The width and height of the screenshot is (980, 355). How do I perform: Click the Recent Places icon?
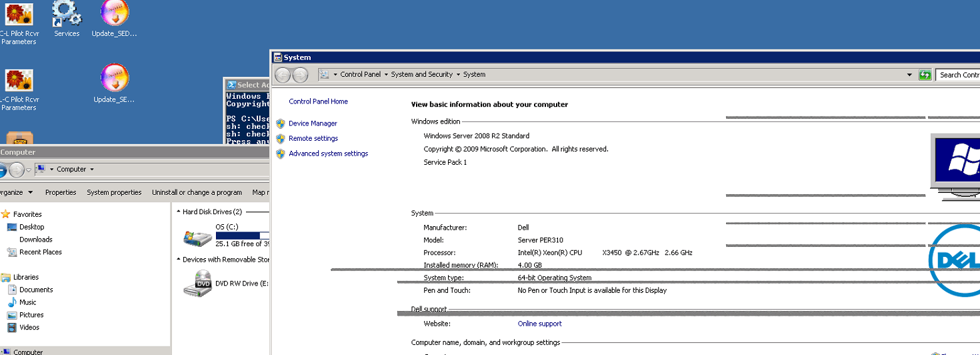(x=12, y=252)
